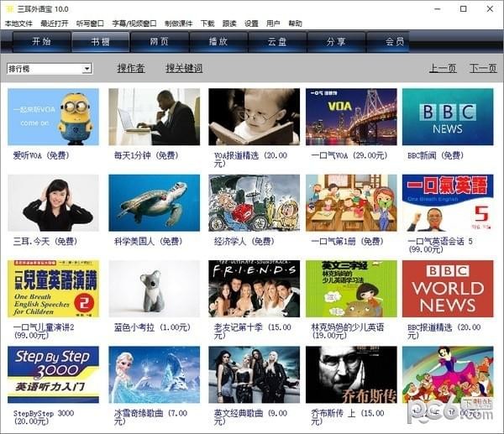The height and width of the screenshot is (434, 504).
Task: Click the 每天1分钟 (免费) caption
Action: coord(146,155)
